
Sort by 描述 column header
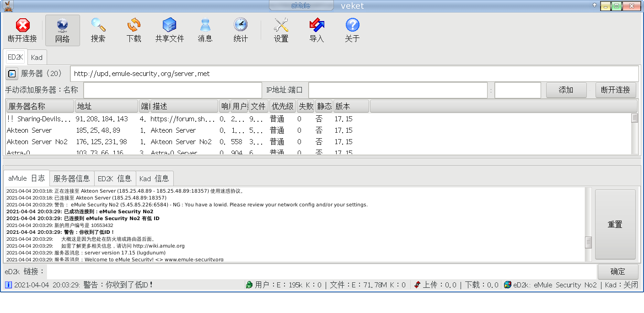(x=184, y=106)
